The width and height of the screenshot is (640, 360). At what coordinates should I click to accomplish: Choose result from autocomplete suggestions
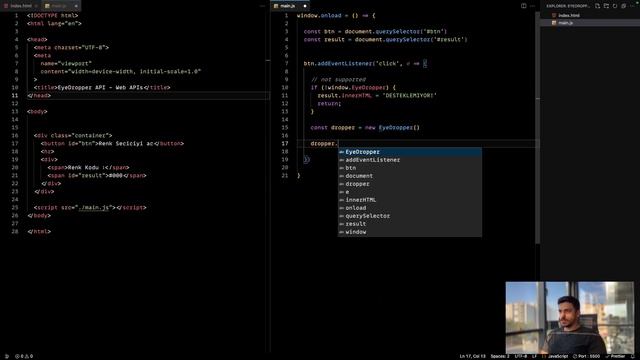[x=410, y=224]
